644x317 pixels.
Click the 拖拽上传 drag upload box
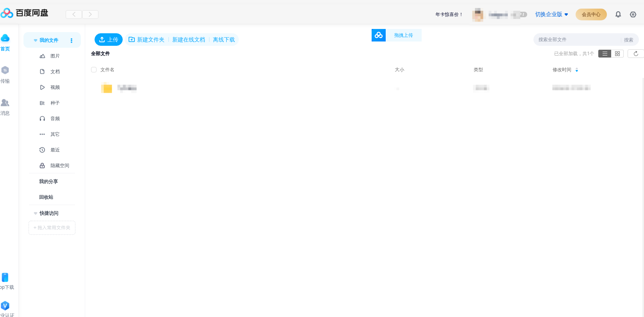[404, 35]
